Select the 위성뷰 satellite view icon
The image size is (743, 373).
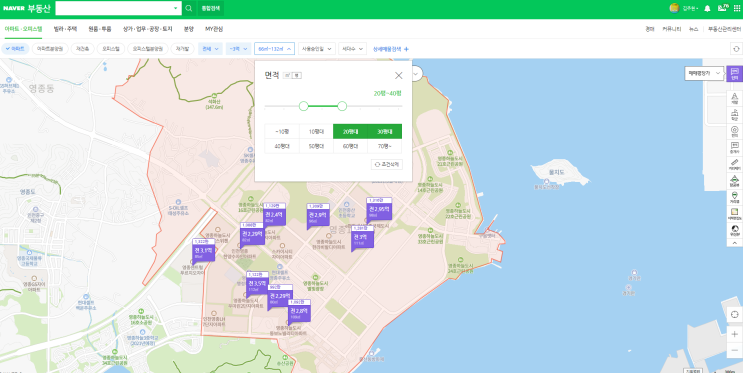[x=734, y=230]
